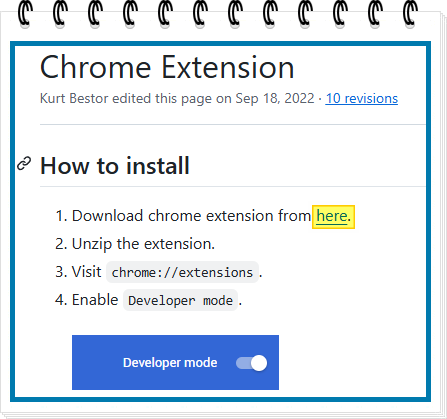The image size is (447, 419).
Task: Toggle the Developer mode switch
Action: click(x=252, y=363)
